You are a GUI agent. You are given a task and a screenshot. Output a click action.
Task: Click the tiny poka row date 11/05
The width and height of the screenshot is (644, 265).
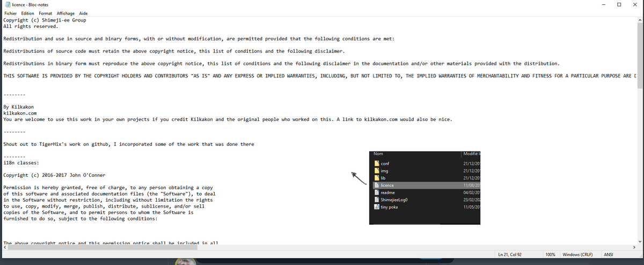tap(471, 207)
